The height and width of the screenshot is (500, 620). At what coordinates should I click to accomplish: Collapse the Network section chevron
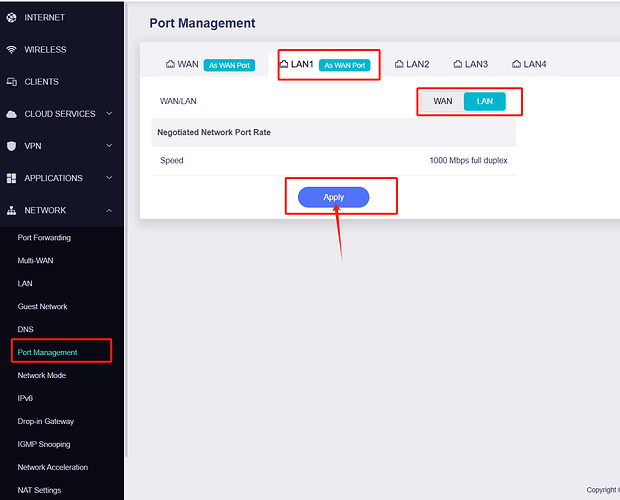click(x=109, y=210)
